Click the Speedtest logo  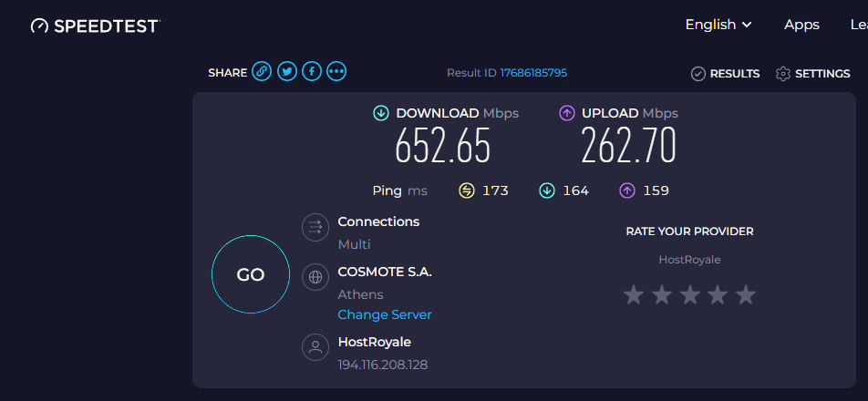point(95,26)
